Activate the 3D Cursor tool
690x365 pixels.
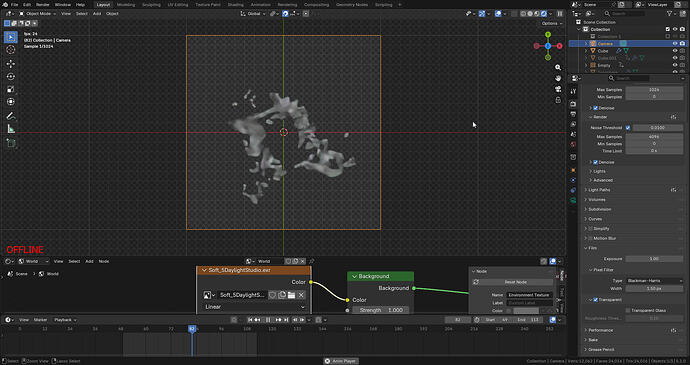[11, 50]
